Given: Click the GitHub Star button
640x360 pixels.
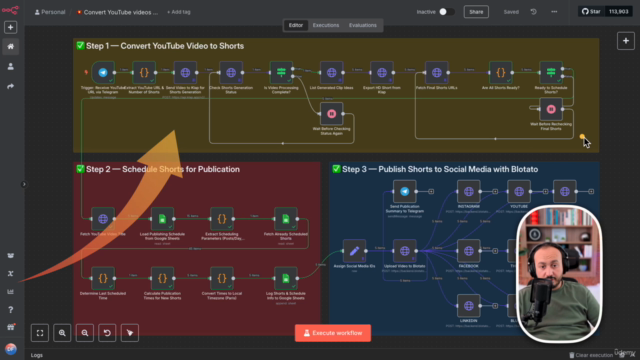Looking at the screenshot, I should 591,11.
